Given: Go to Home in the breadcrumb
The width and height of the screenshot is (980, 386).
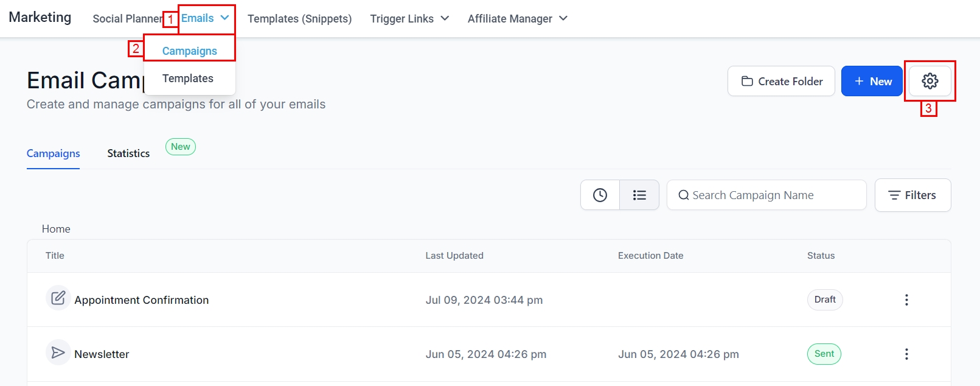Looking at the screenshot, I should 56,229.
